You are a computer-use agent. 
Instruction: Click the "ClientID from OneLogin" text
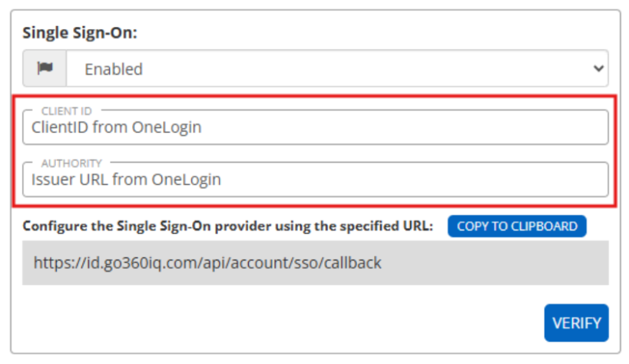[117, 127]
